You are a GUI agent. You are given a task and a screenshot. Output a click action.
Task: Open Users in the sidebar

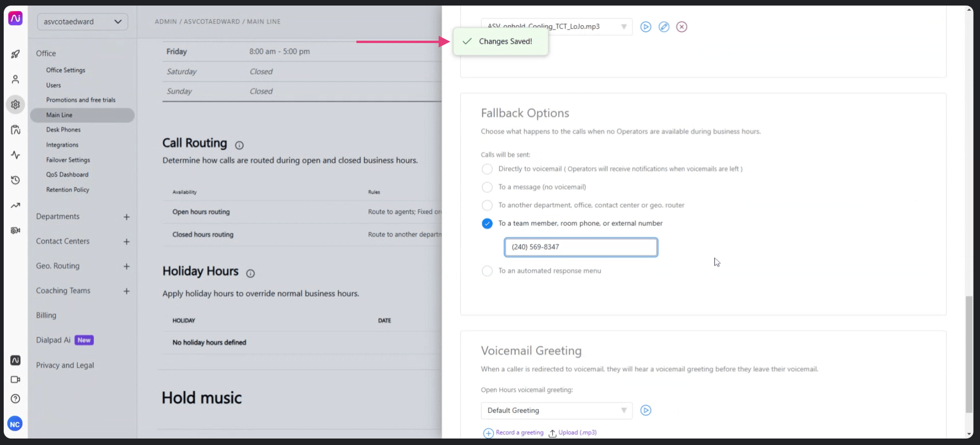[54, 85]
